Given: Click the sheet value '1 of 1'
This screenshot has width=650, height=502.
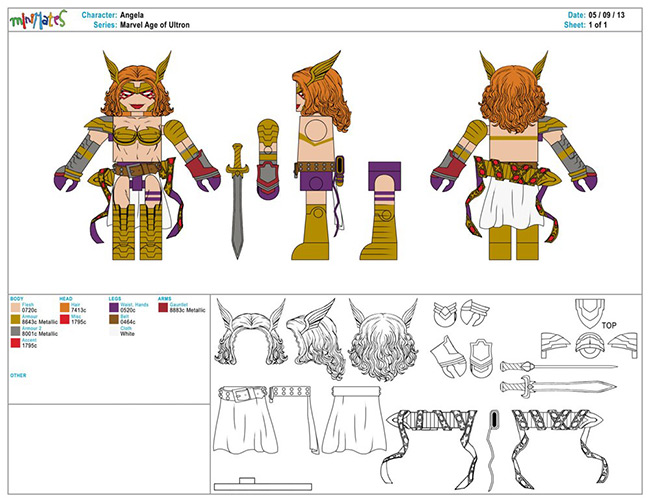Looking at the screenshot, I should 598,25.
